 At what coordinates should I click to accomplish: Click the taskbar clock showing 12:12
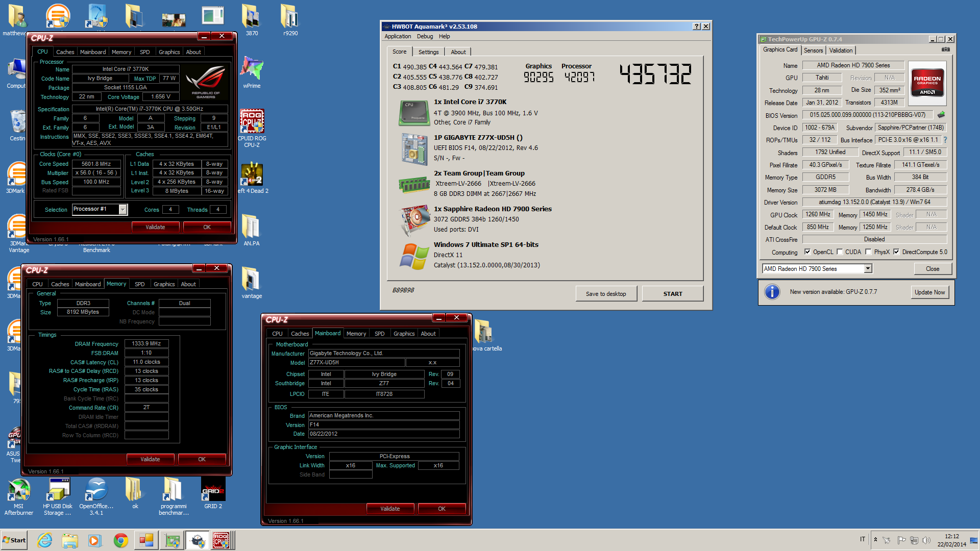coord(951,536)
